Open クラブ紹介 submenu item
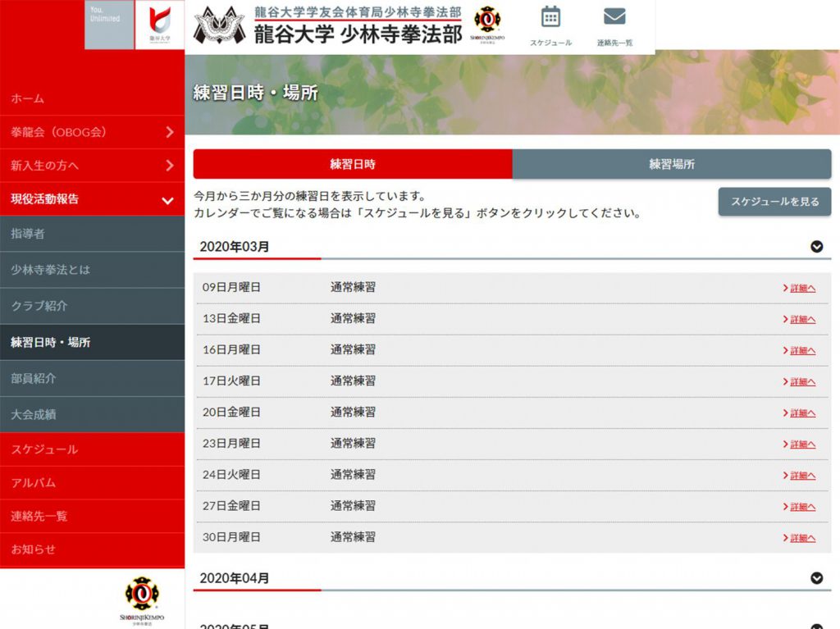Image resolution: width=840 pixels, height=629 pixels. [x=92, y=306]
